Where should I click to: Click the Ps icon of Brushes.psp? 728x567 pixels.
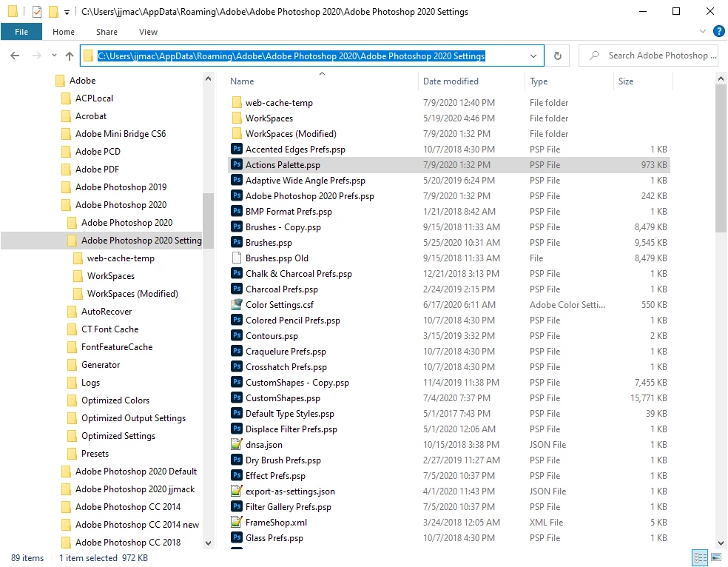pyautogui.click(x=237, y=242)
